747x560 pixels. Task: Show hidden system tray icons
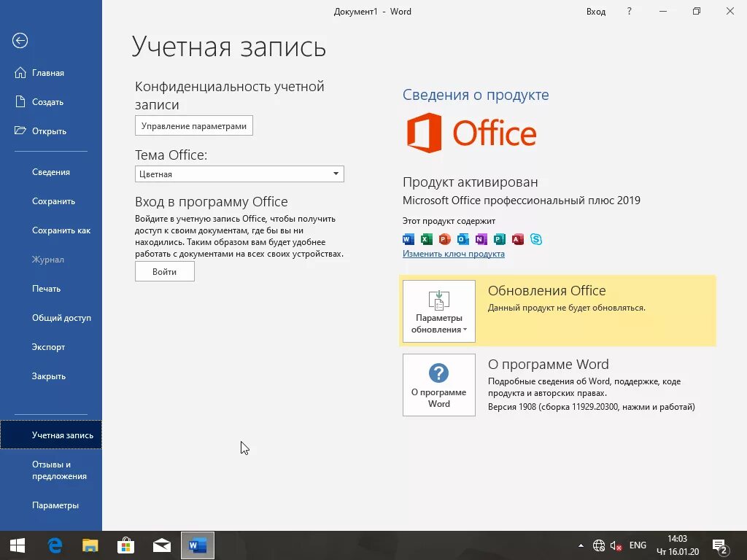pos(581,545)
